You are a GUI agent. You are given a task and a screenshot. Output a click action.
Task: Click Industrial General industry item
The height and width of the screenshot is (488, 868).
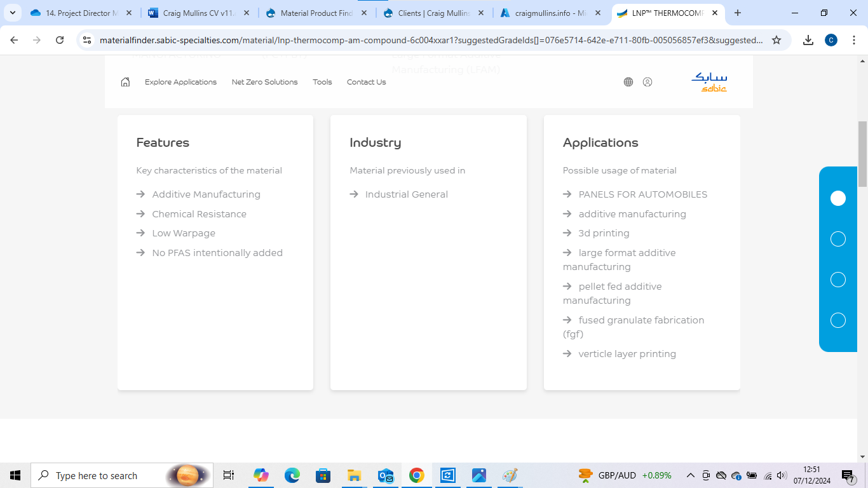point(406,194)
